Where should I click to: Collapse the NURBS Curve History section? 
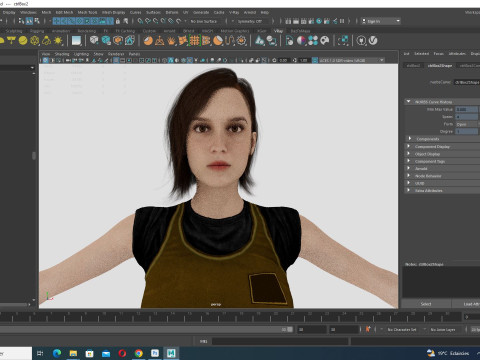pos(408,102)
